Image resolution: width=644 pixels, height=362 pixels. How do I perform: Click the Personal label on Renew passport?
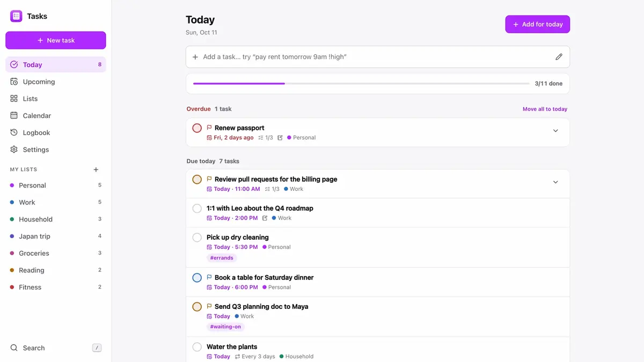301,138
